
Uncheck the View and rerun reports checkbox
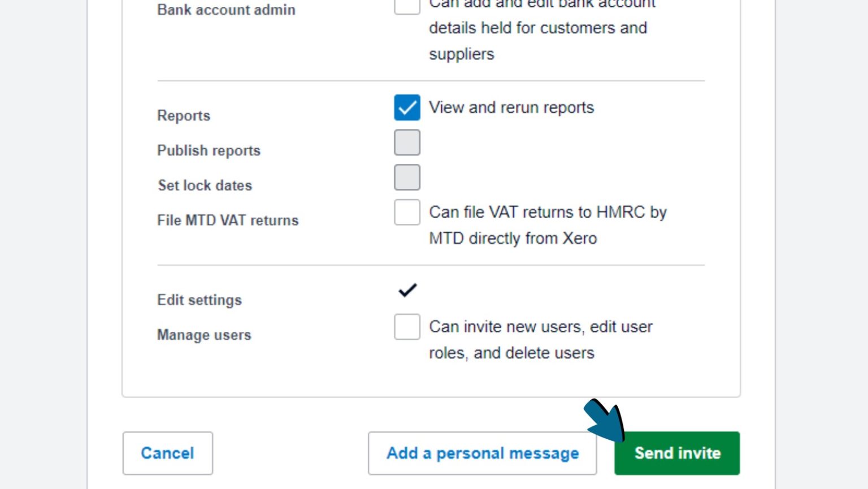click(407, 107)
